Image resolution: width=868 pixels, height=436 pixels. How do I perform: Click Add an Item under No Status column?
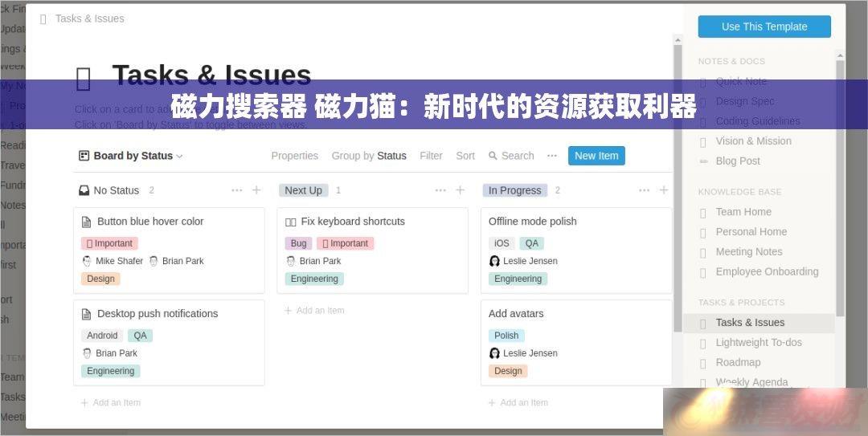coord(111,403)
